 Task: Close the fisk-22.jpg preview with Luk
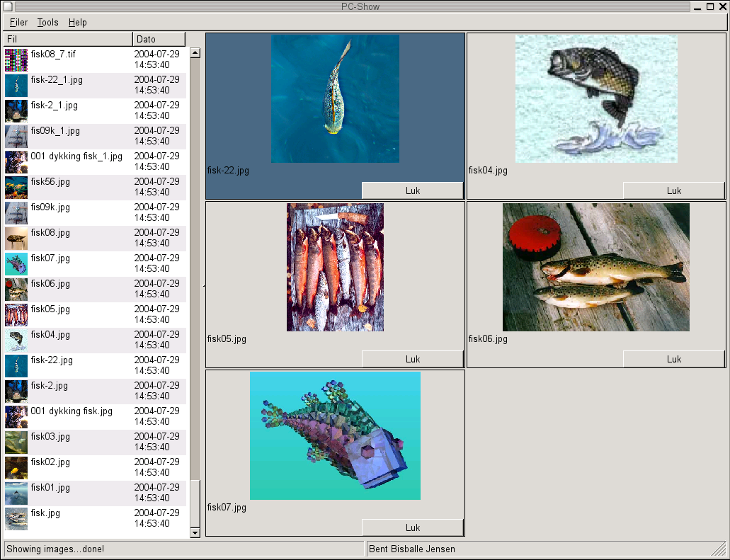pyautogui.click(x=413, y=190)
